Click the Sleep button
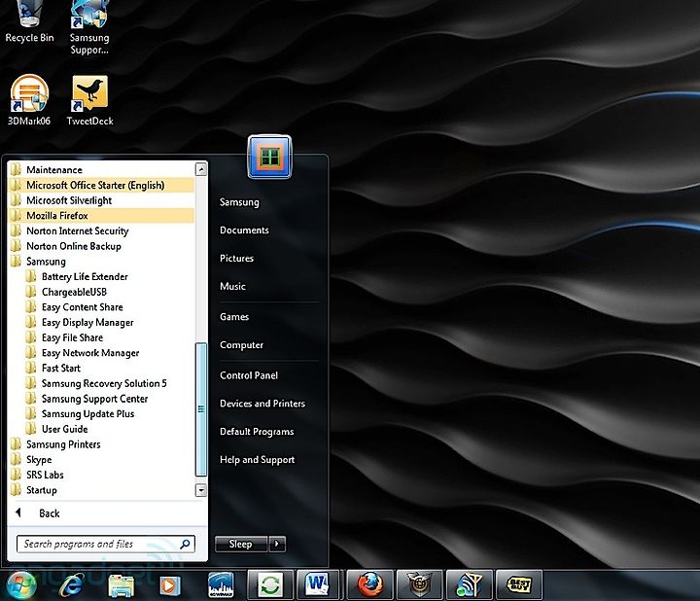 [241, 544]
